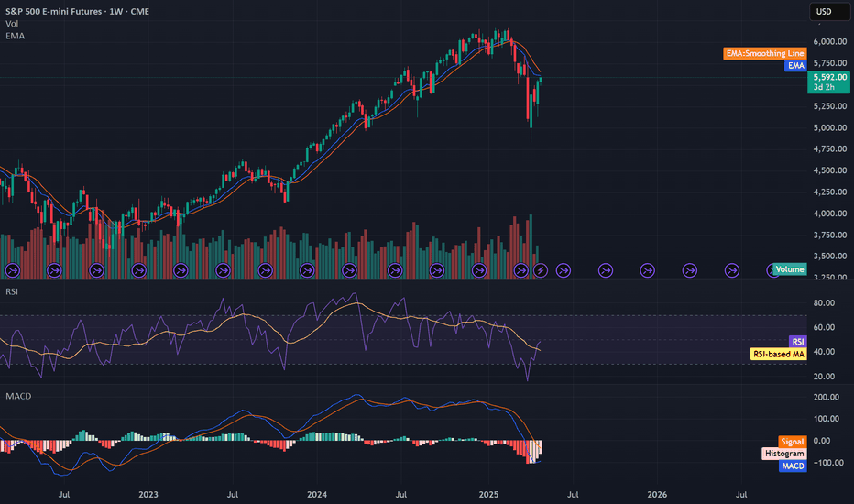
Task: Click the 80.00 RSI axis value
Action: [824, 303]
